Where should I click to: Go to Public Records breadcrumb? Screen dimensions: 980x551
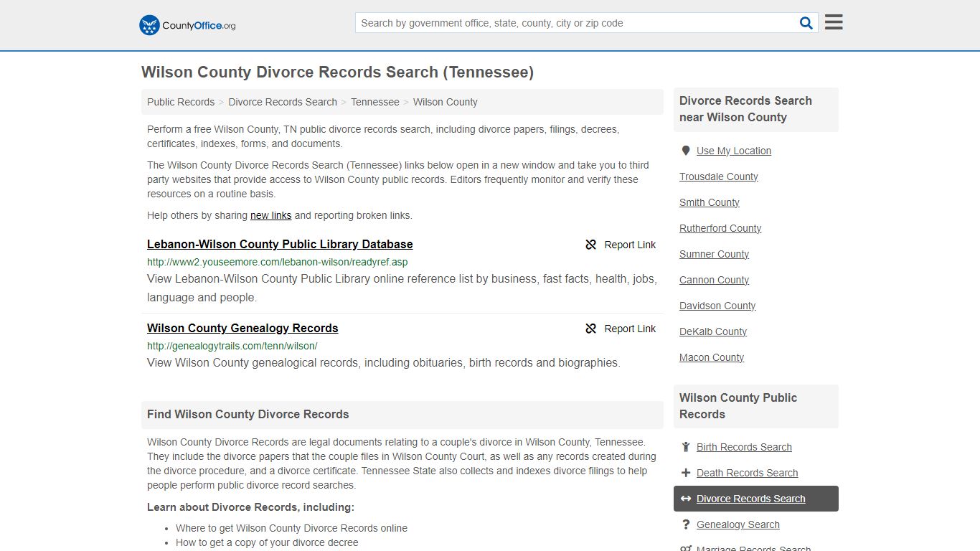click(181, 102)
